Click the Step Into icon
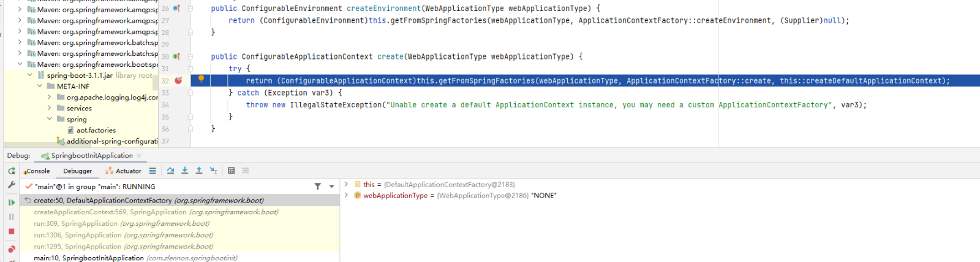The height and width of the screenshot is (262, 980). 184,171
